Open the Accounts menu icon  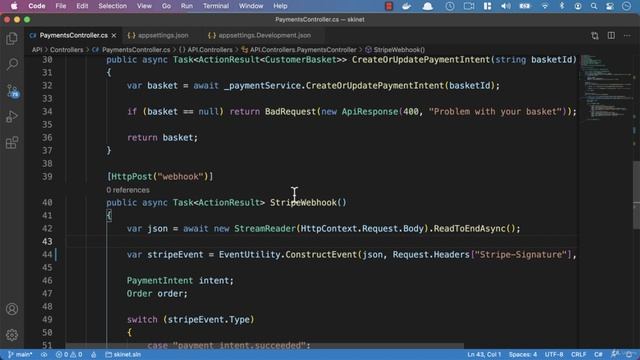(12, 309)
